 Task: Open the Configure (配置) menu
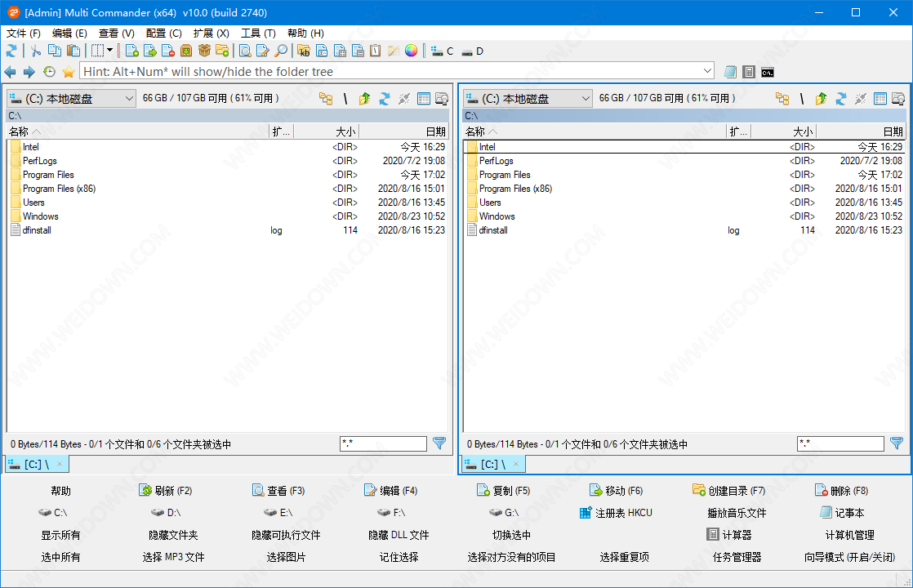(x=163, y=33)
